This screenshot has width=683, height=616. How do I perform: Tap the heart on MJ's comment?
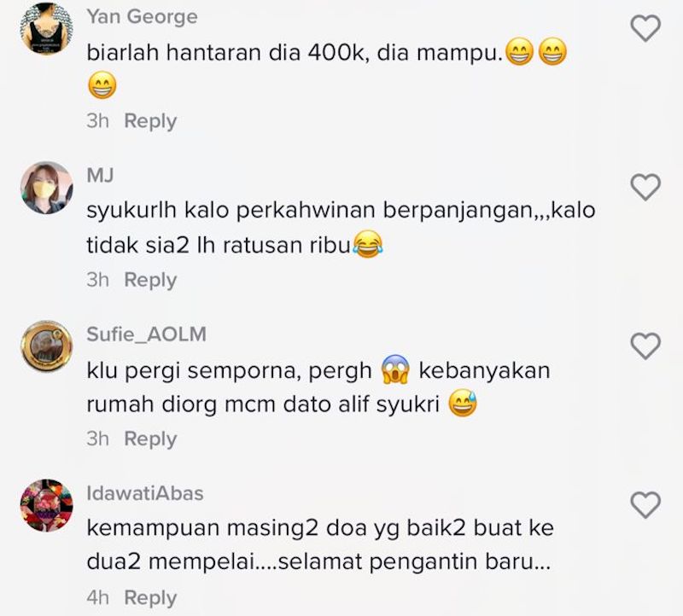[x=645, y=187]
